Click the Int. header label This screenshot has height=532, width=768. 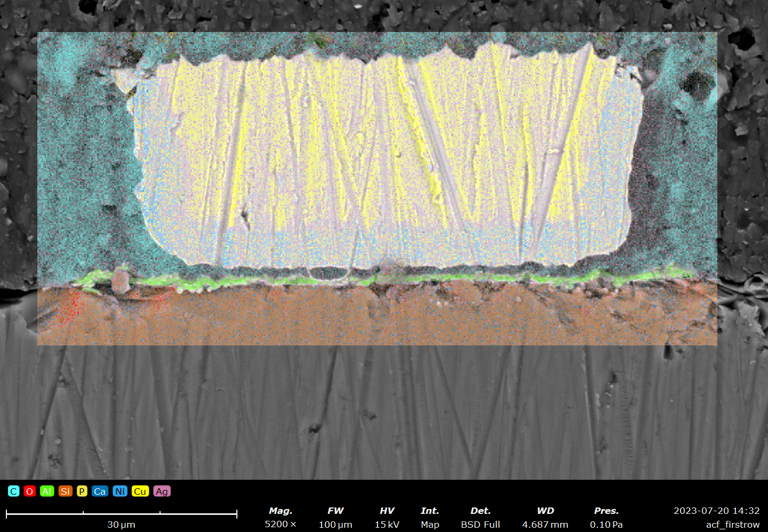click(x=430, y=511)
